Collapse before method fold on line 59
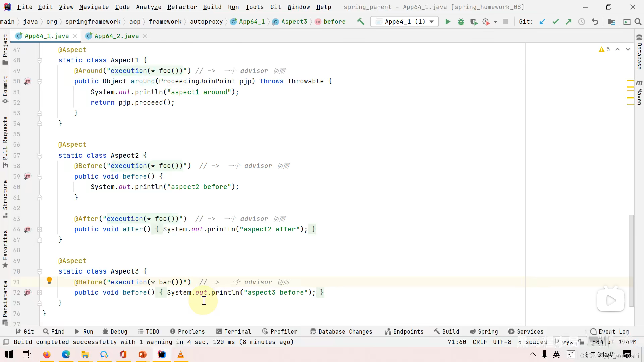Viewport: 644px width, 362px height. 40,177
